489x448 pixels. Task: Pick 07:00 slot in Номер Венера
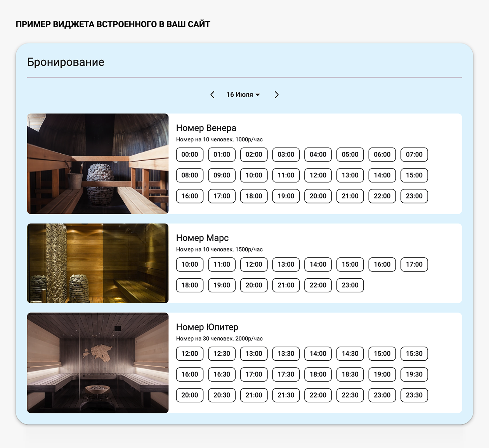point(414,155)
